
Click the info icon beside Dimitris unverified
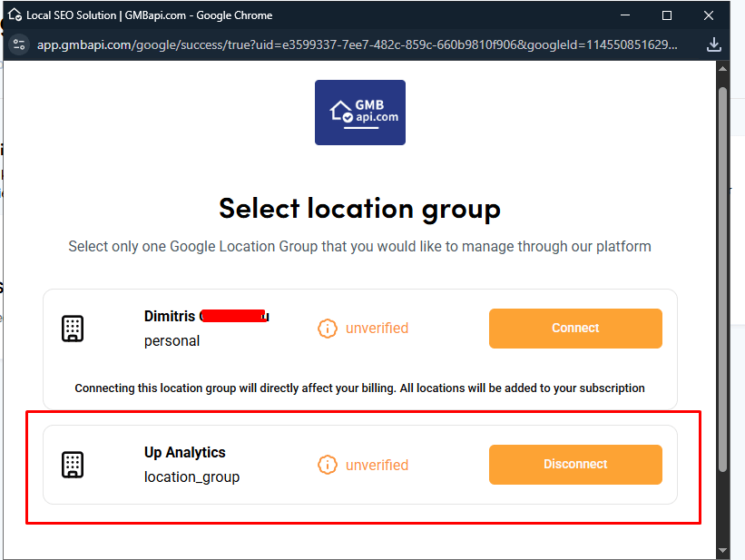(328, 329)
